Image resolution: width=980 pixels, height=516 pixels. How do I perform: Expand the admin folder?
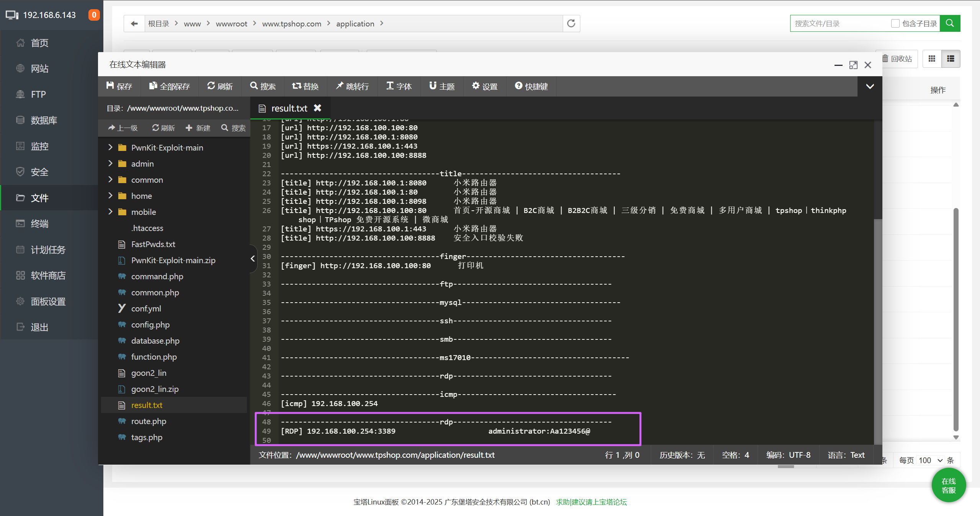click(110, 164)
